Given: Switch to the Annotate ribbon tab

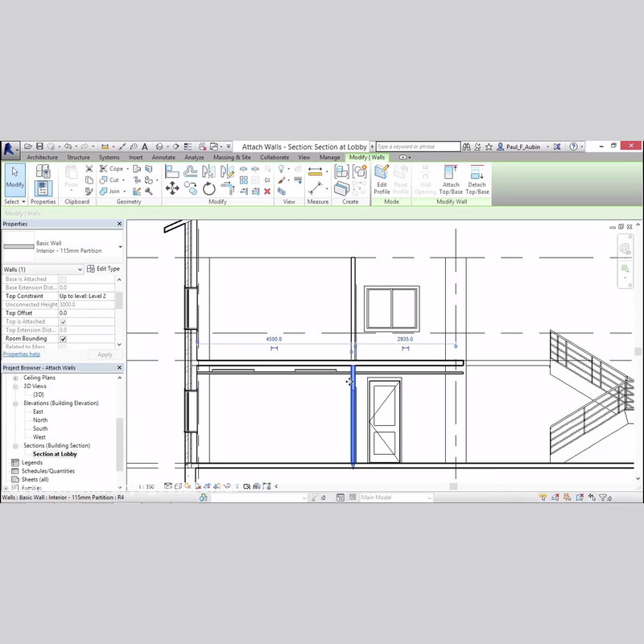Looking at the screenshot, I should pos(163,158).
